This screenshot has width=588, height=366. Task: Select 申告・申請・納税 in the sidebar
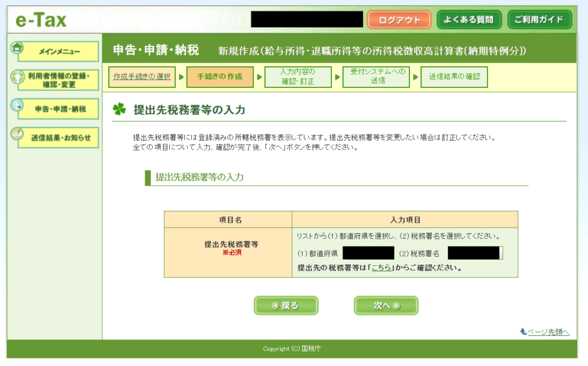(59, 109)
